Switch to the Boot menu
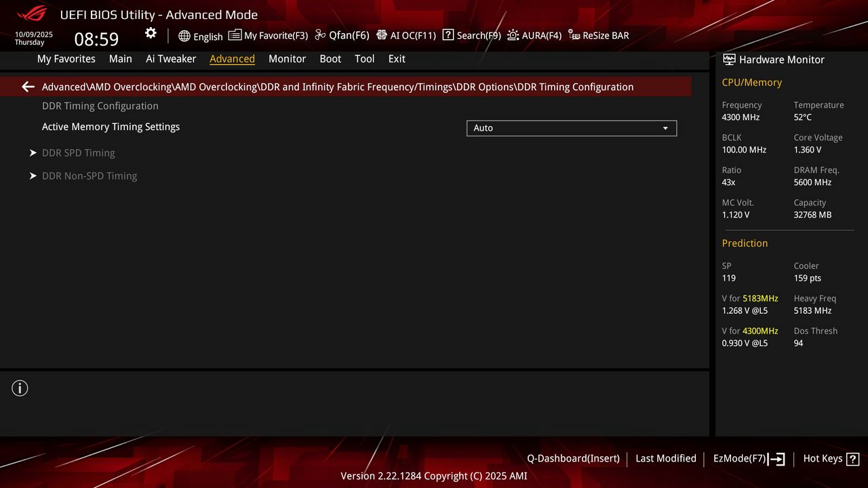Viewport: 868px width, 488px height. click(330, 59)
